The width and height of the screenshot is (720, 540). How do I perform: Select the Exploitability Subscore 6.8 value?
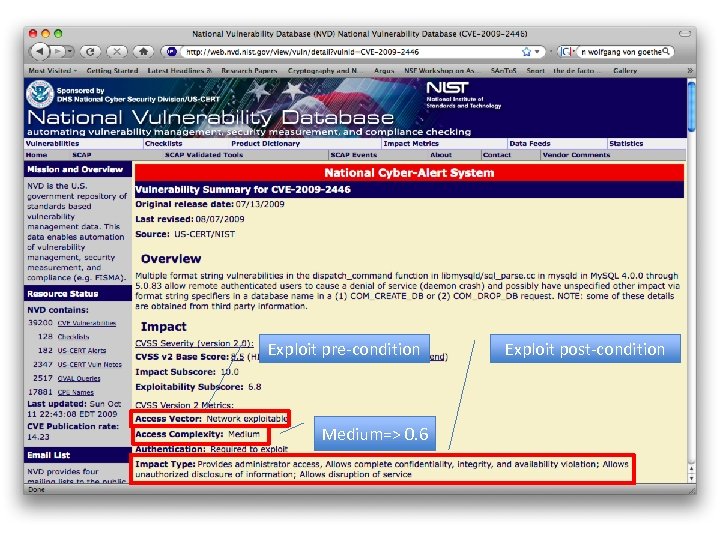pyautogui.click(x=255, y=387)
